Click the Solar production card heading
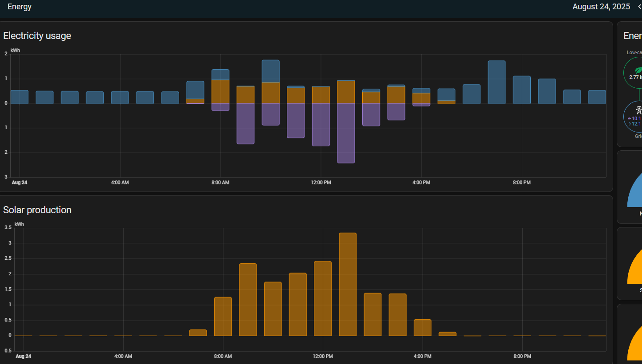Screen dimensions: 642x364 [x=37, y=210]
